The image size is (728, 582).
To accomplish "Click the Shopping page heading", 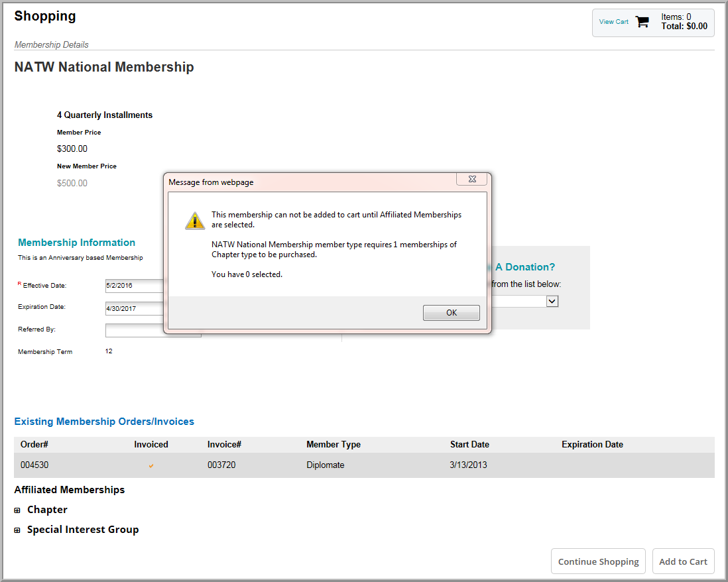I will click(45, 16).
